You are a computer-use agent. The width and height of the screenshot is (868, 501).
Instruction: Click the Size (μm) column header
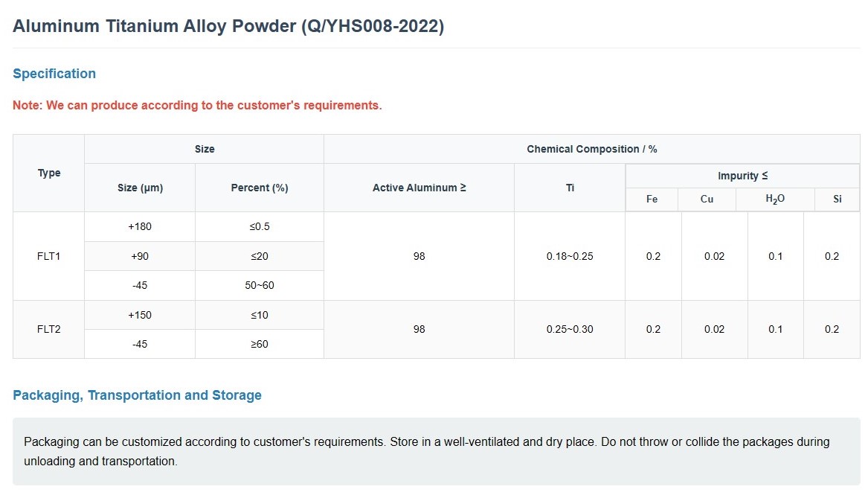click(x=140, y=188)
